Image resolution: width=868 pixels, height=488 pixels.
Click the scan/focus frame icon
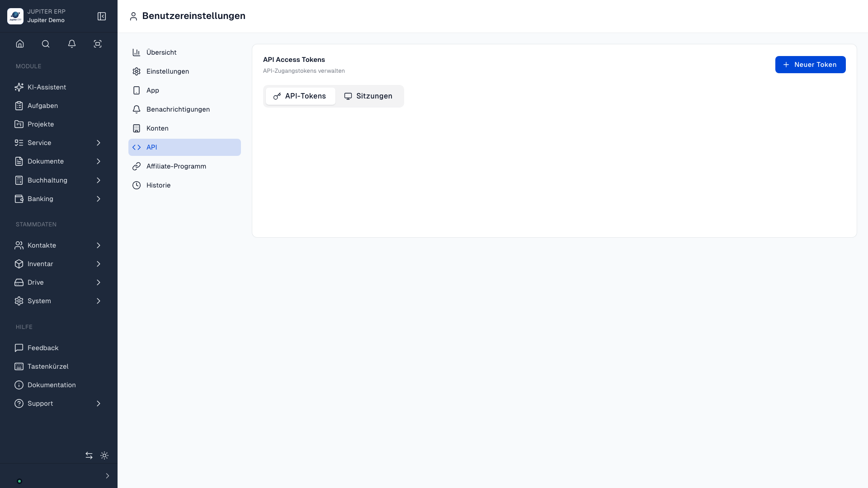98,44
